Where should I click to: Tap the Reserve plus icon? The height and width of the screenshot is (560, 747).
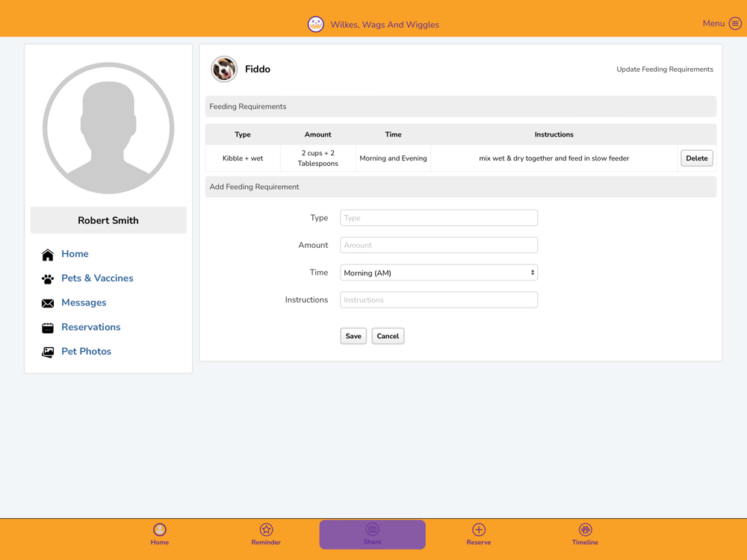click(x=479, y=529)
